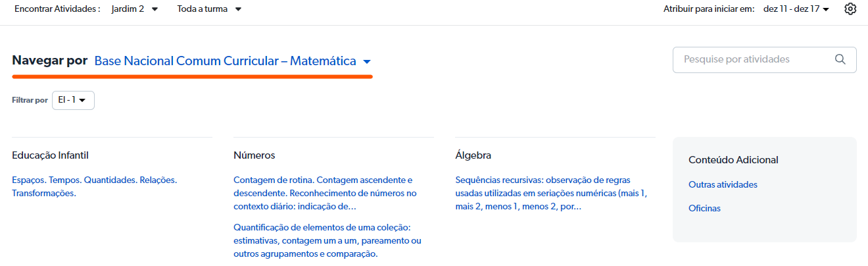Click the Atribuir para iniciar em label

coord(708,9)
